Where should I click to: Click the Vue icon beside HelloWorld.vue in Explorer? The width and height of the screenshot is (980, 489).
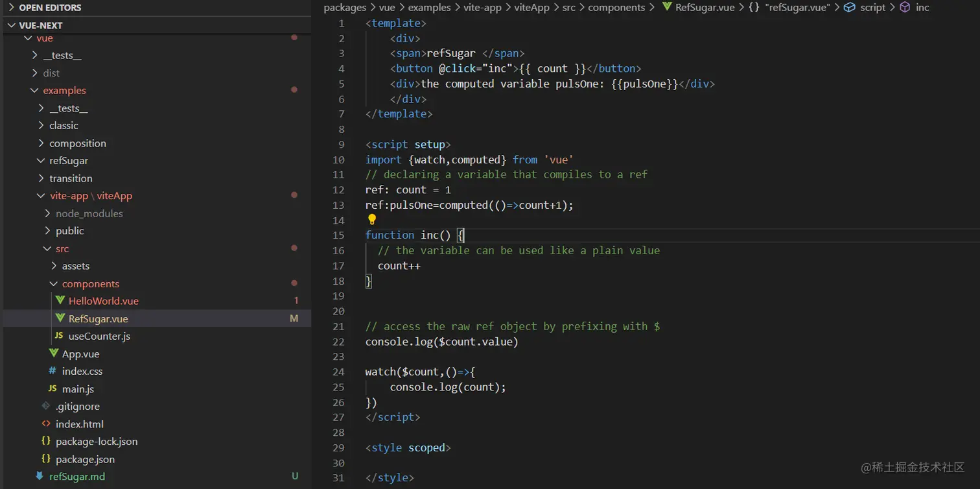[60, 300]
